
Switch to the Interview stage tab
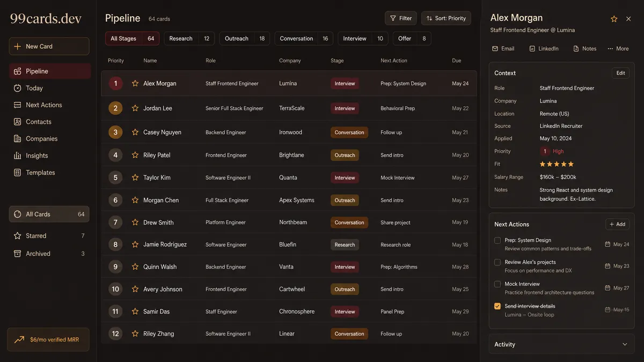coord(363,39)
